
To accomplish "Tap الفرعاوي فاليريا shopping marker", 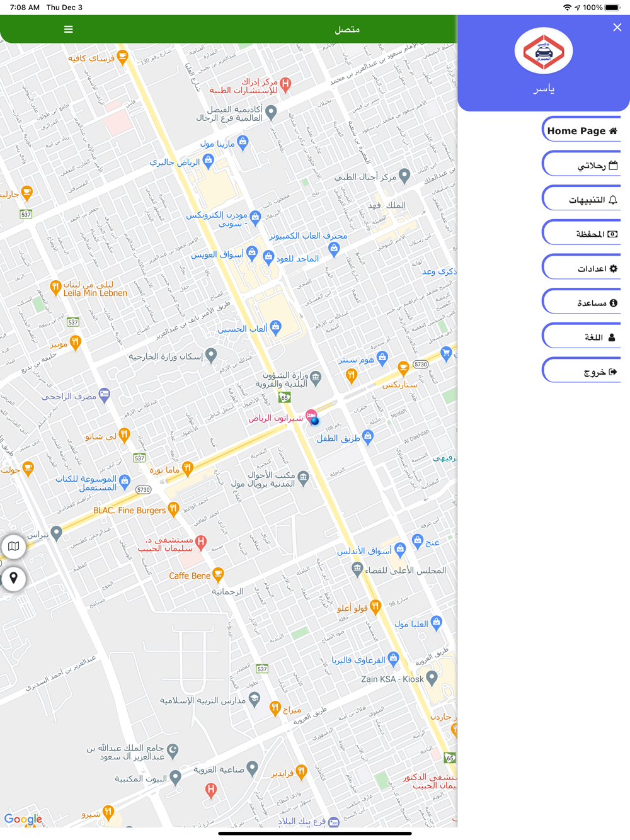I will click(393, 659).
